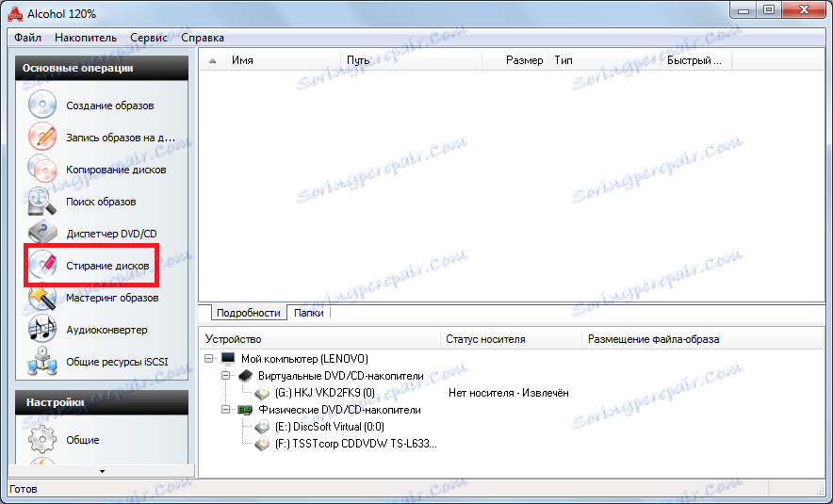The width and height of the screenshot is (833, 504).
Task: Collapse the Мой компьютер tree node
Action: point(209,359)
